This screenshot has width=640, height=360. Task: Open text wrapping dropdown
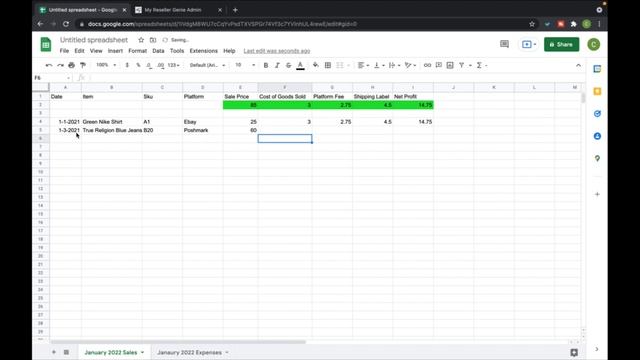click(394, 65)
